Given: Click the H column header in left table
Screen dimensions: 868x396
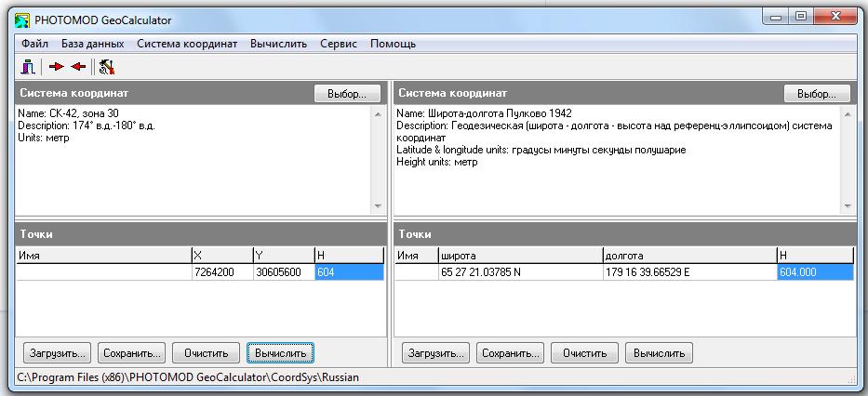Looking at the screenshot, I should tap(349, 256).
